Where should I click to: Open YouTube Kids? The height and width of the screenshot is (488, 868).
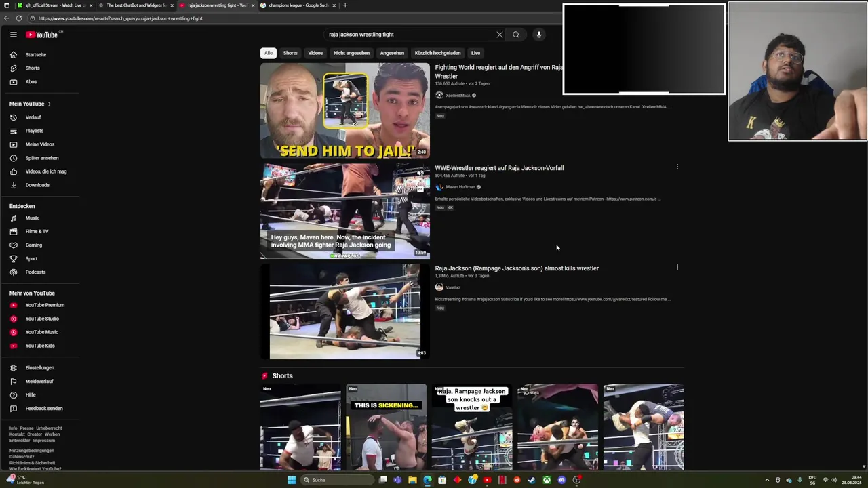click(41, 346)
